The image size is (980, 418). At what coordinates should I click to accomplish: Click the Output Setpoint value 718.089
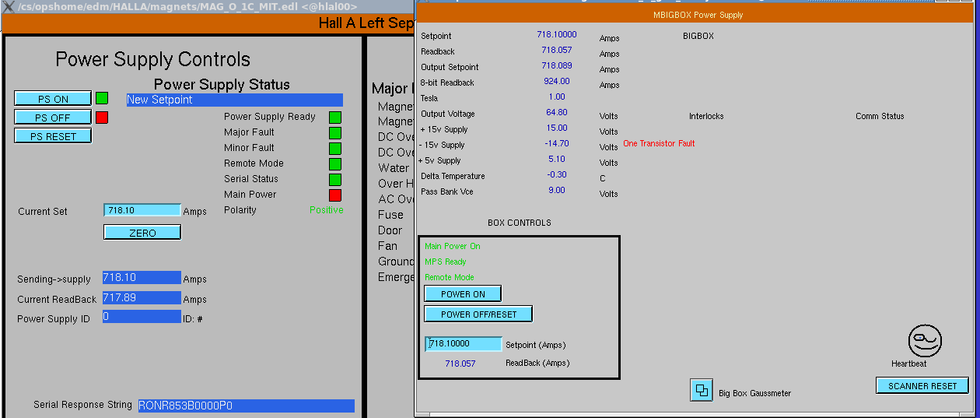click(557, 65)
